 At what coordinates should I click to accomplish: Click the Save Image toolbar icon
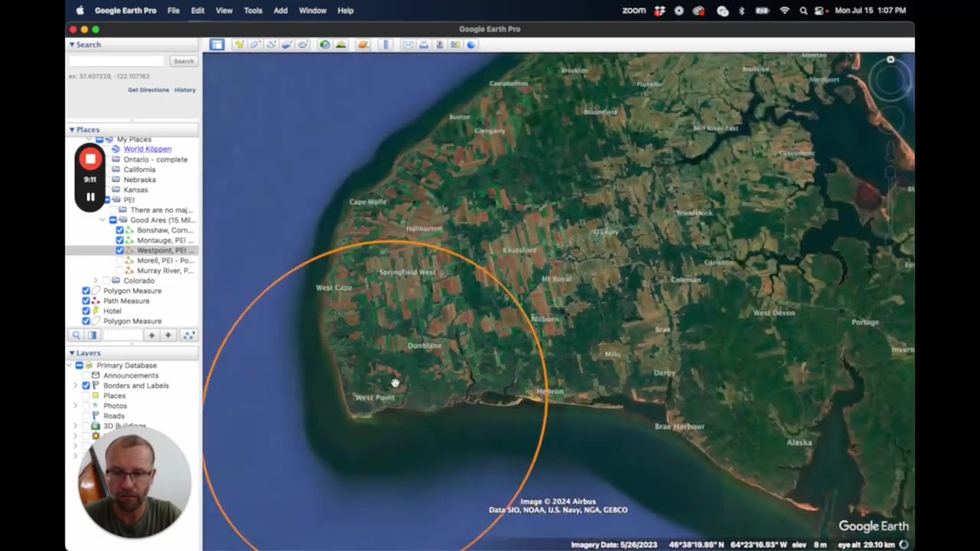[x=439, y=44]
